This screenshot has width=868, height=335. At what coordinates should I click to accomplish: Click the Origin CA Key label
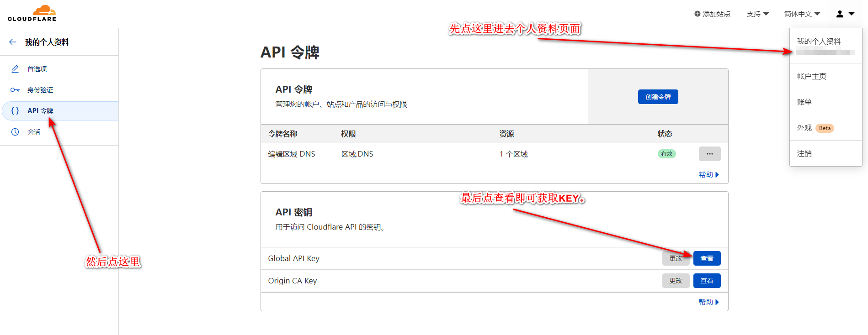tap(293, 281)
